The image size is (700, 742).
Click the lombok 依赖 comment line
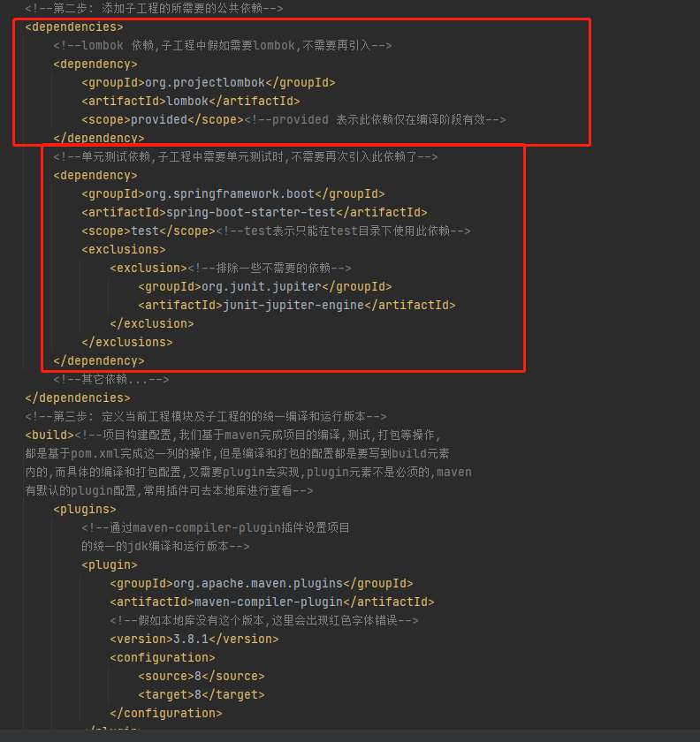pyautogui.click(x=222, y=45)
